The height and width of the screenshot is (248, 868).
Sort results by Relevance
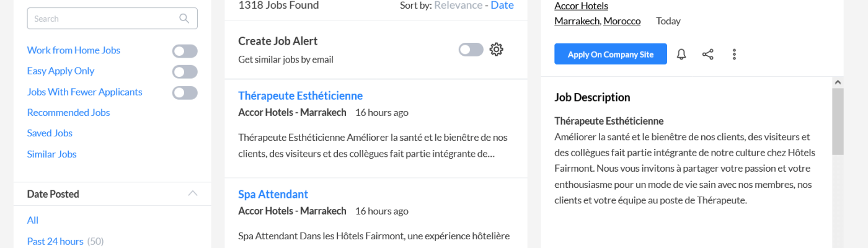tap(458, 6)
